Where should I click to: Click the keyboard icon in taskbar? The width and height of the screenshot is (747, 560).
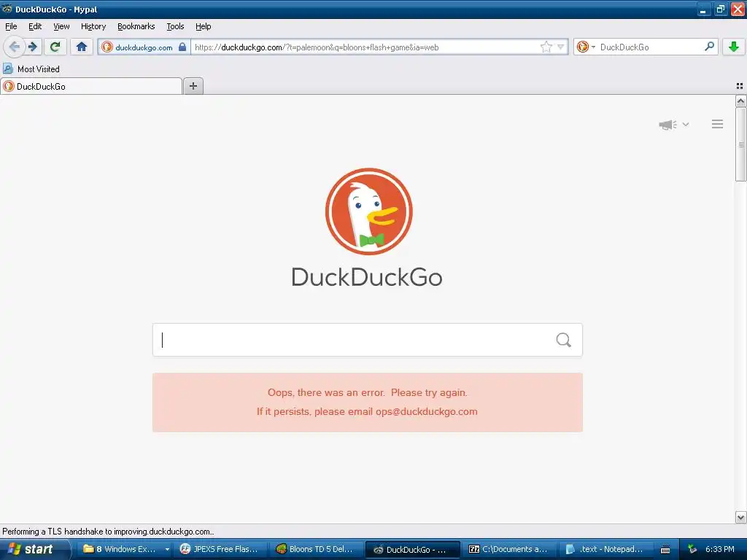tap(665, 550)
